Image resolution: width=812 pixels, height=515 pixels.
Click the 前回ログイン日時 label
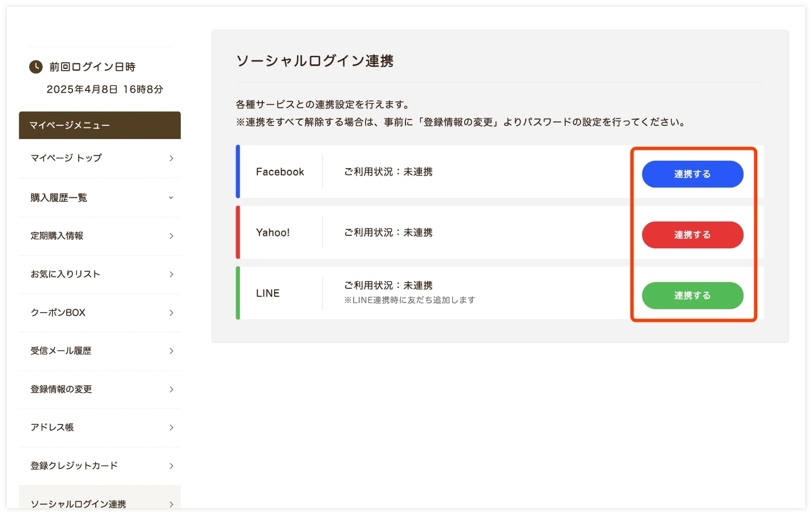click(x=92, y=67)
